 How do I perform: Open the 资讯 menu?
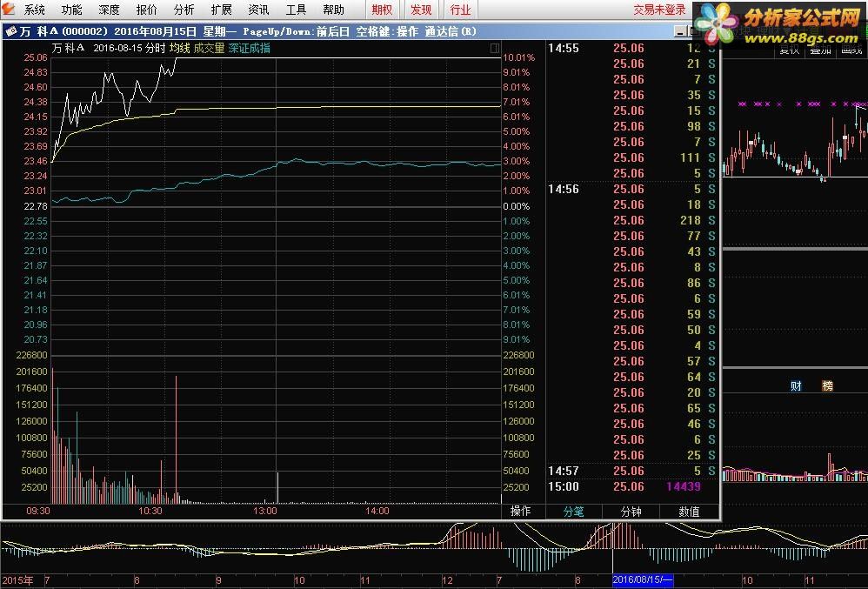[x=258, y=10]
